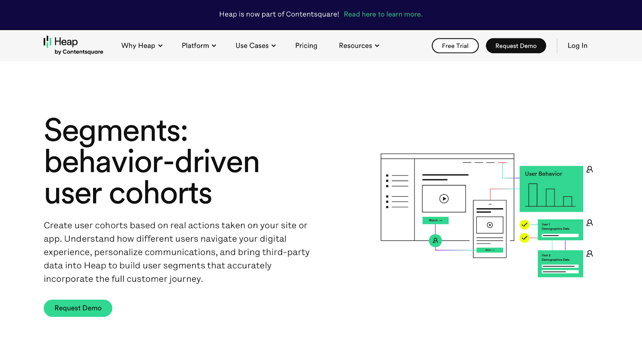Expand the Use Cases chevron arrow
This screenshot has width=642, height=364.
point(274,46)
